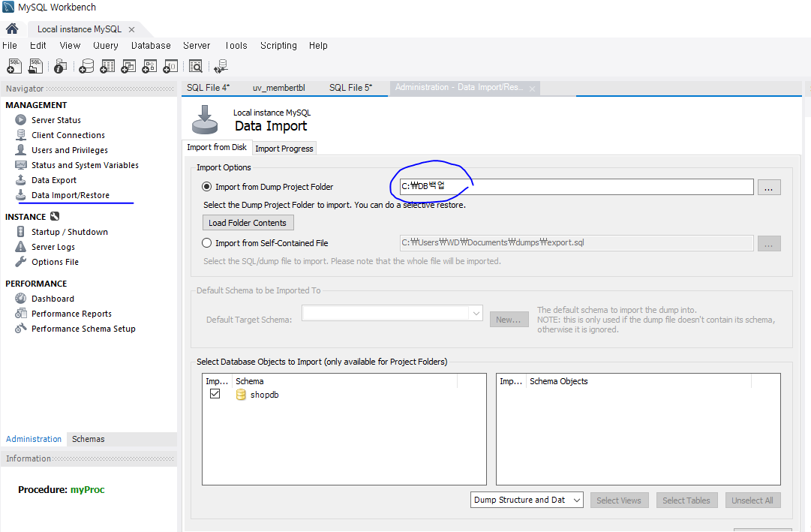Screen dimensions: 811x532
Task: Click the home screen icon
Action: 12,29
